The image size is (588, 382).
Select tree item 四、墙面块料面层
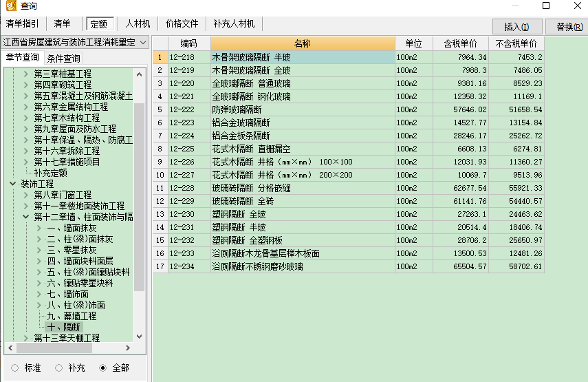tap(80, 261)
